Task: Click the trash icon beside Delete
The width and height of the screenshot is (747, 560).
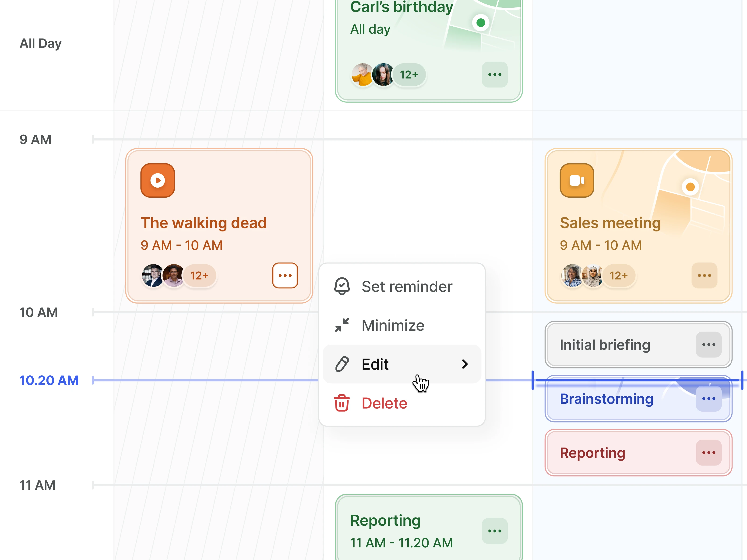Action: 342,403
